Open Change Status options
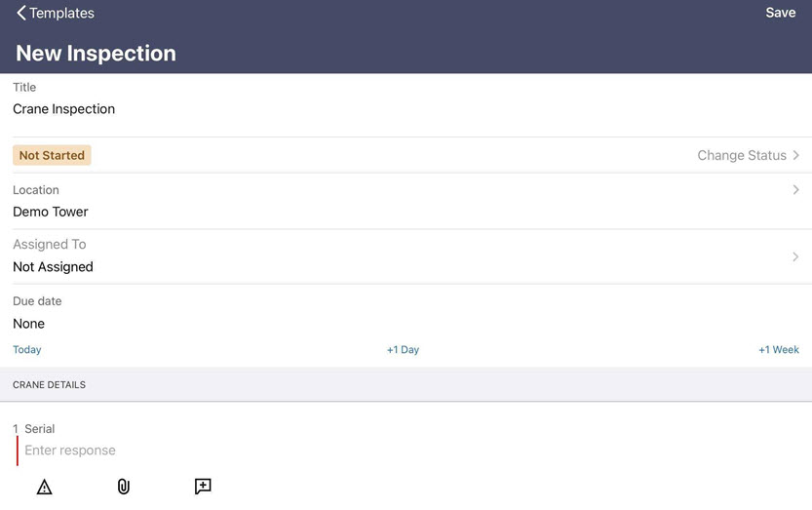This screenshot has width=812, height=510. coord(749,155)
